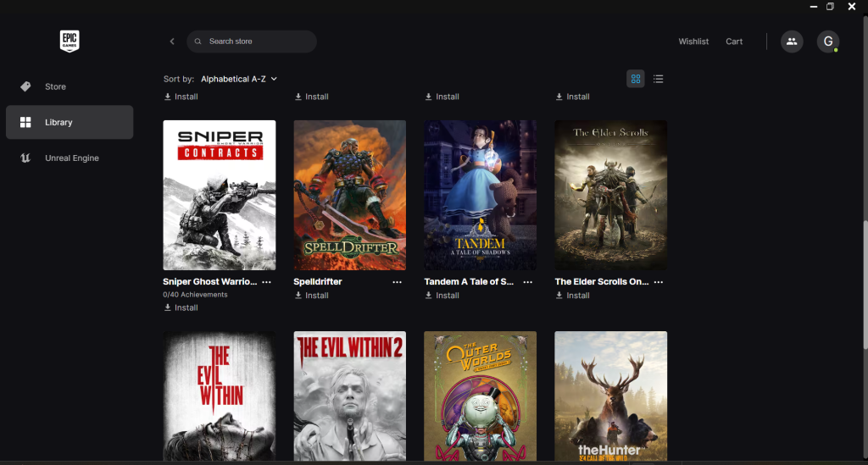The height and width of the screenshot is (465, 868).
Task: Open the Wishlist link
Action: tap(693, 42)
